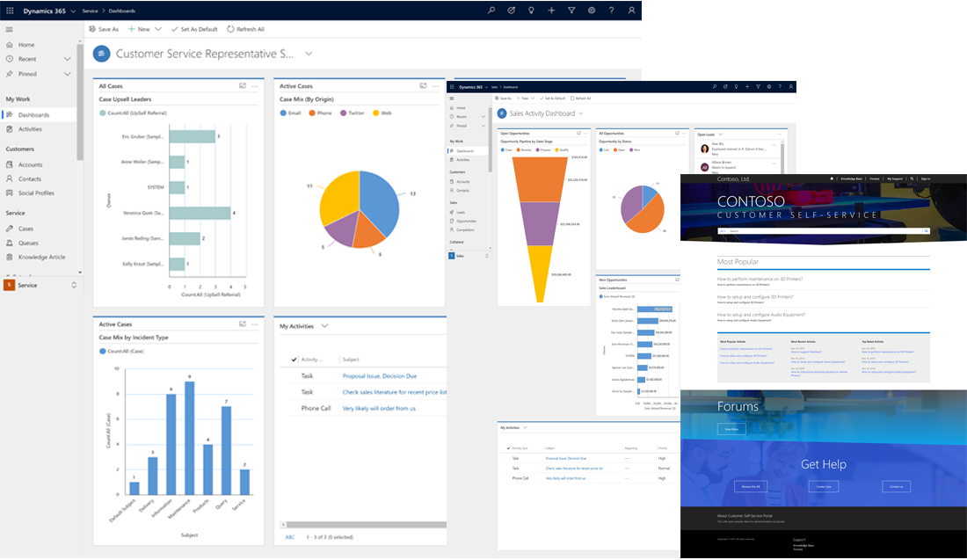Screen dimensions: 967x560
Task: Select Knowledge Article in the sidebar
Action: tap(41, 257)
